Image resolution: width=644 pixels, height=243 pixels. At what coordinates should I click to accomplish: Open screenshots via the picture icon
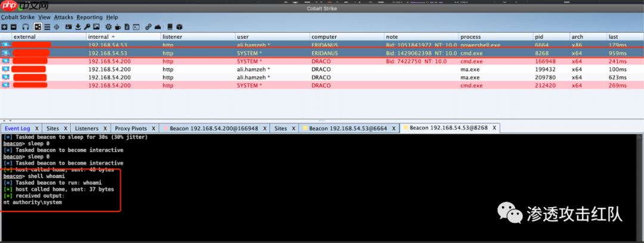click(x=96, y=27)
